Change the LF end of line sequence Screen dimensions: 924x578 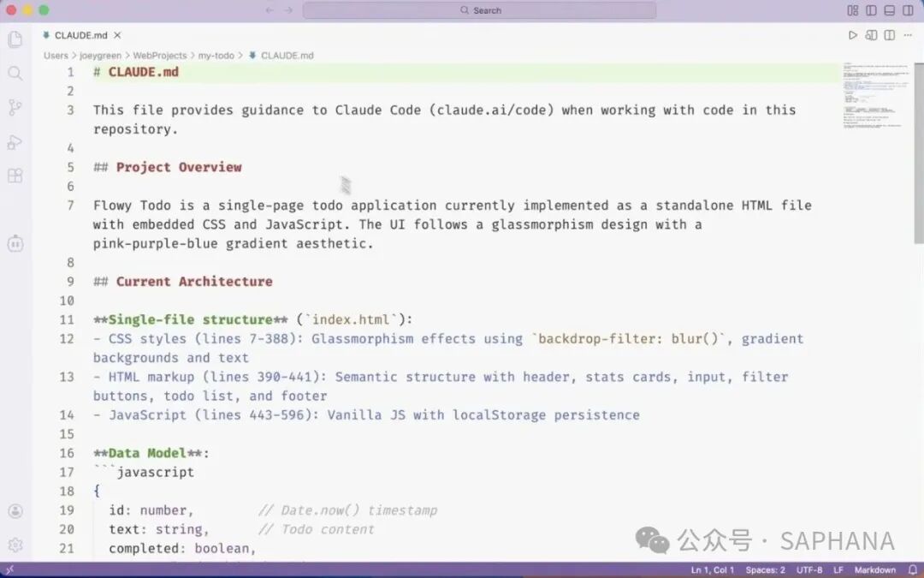838,569
